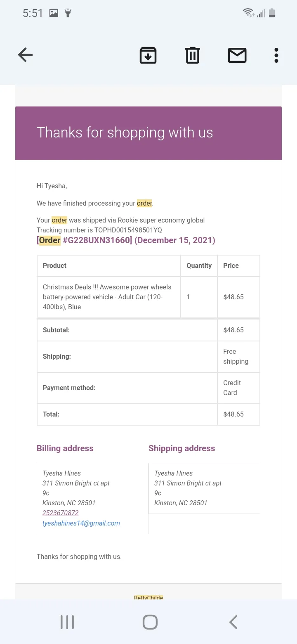
Task: Tap the Wi-Fi status icon
Action: point(248,13)
